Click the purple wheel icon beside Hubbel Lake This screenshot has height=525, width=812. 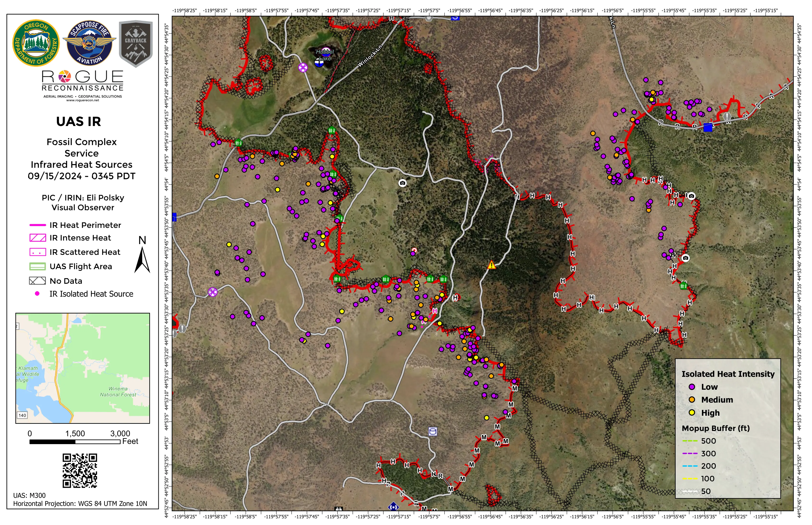[x=303, y=68]
